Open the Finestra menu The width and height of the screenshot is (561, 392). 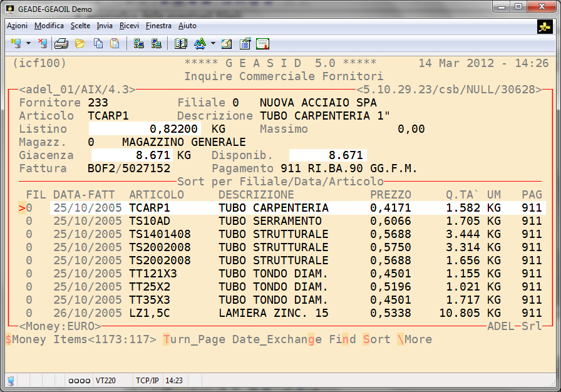pos(158,26)
